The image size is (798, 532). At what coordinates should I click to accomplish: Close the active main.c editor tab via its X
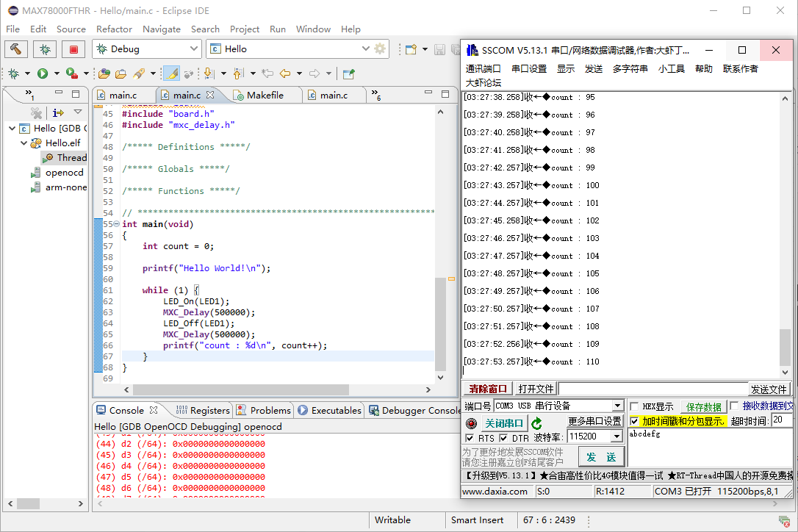210,95
